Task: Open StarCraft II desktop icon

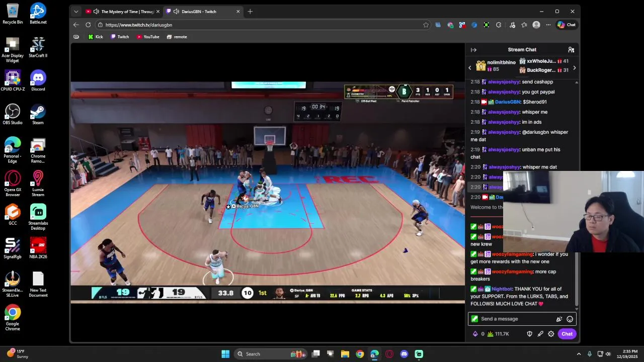Action: 38,47
